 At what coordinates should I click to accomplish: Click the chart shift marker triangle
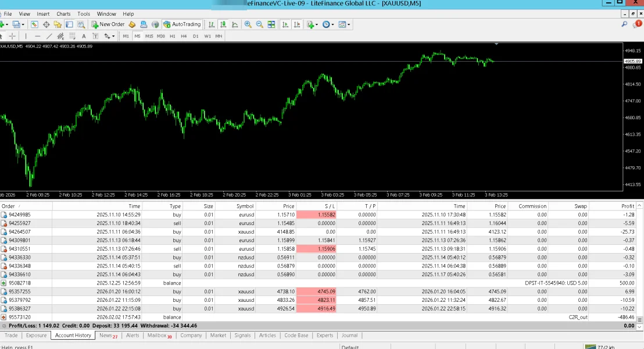(496, 44)
